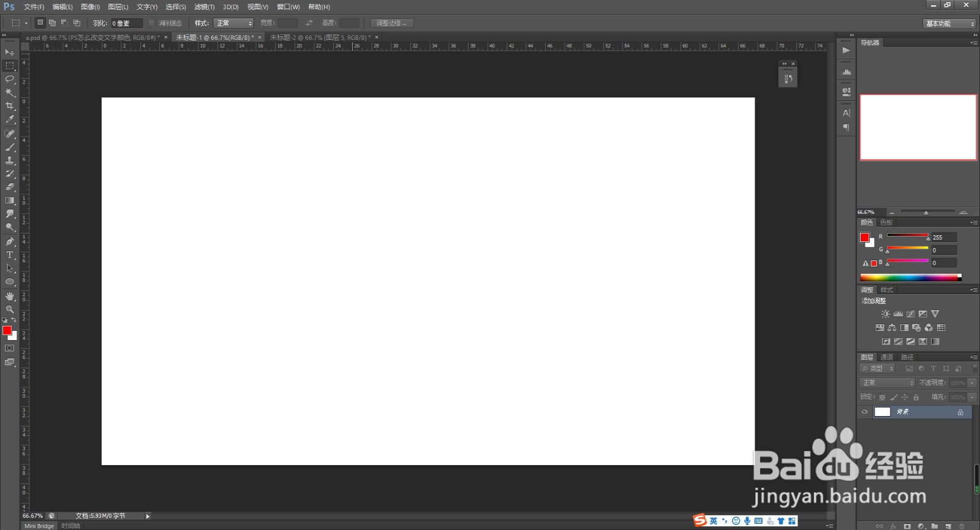Enable New Selection mode button

click(40, 23)
